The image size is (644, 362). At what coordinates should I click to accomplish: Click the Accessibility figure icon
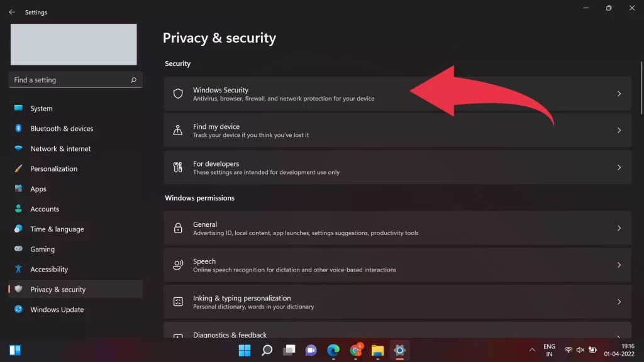(x=18, y=269)
